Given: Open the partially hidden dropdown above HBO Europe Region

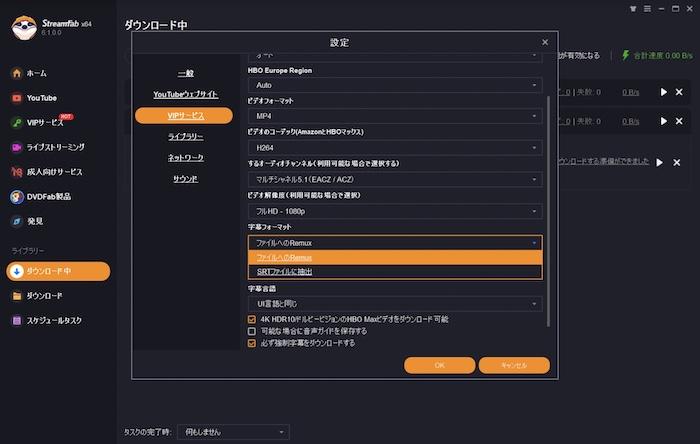Looking at the screenshot, I should 395,57.
